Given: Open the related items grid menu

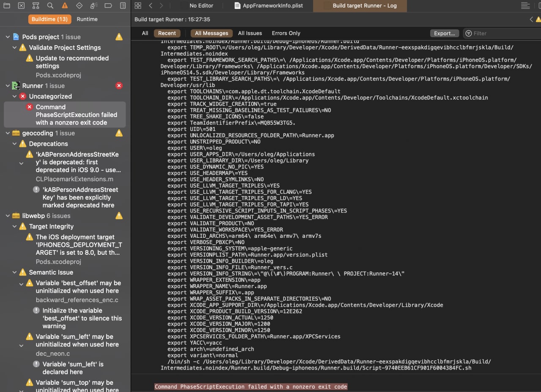Looking at the screenshot, I should pyautogui.click(x=138, y=5).
